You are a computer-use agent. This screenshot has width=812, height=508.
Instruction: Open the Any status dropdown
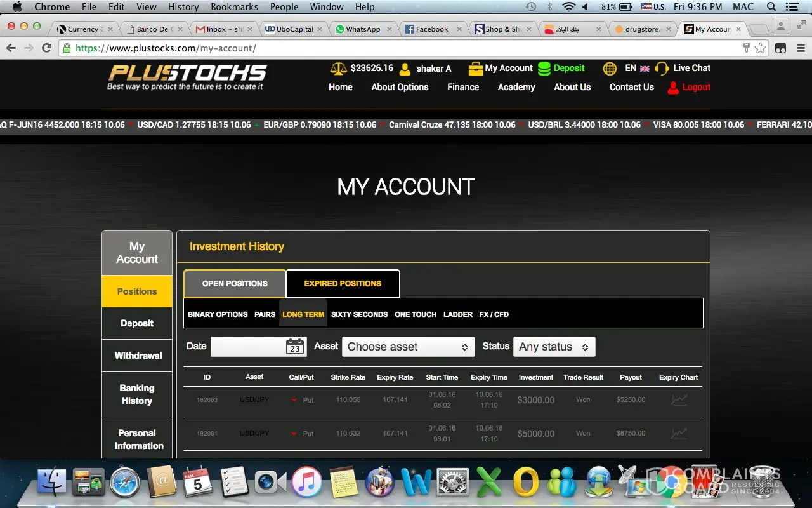(x=554, y=347)
